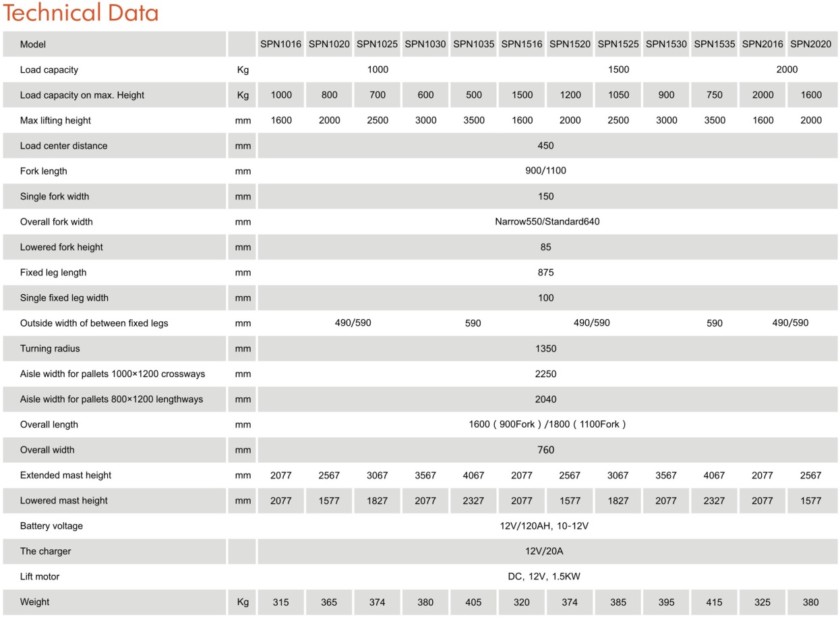This screenshot has width=840, height=618.
Task: Click the battery voltage value "12V/120AH, 10-12V"
Action: (x=544, y=526)
